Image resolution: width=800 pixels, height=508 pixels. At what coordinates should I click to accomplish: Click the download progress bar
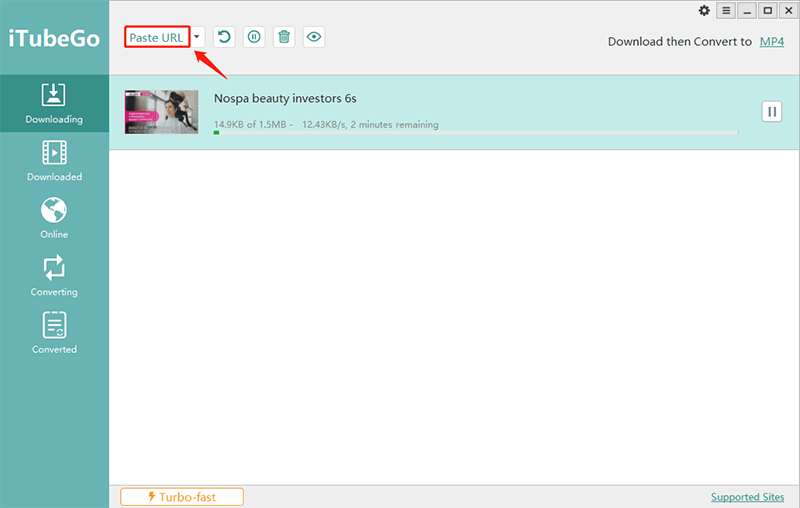click(476, 133)
